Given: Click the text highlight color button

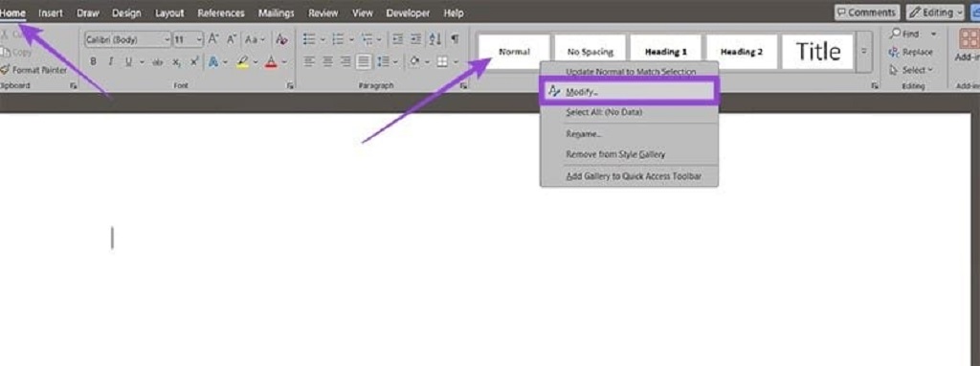Looking at the screenshot, I should click(242, 62).
